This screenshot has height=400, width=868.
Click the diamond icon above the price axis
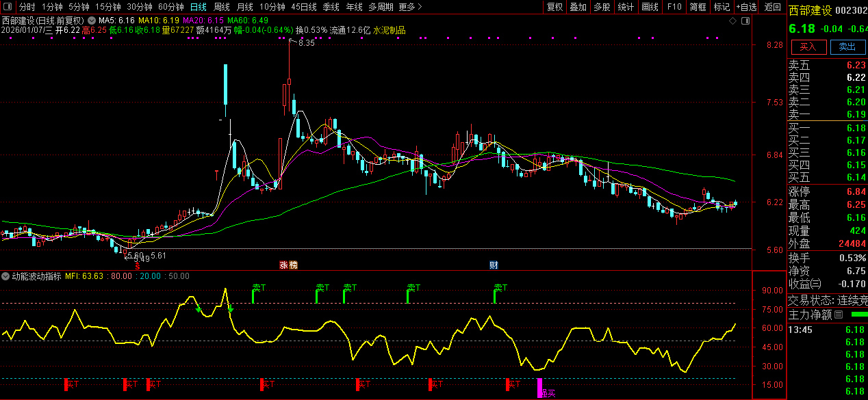pos(732,21)
